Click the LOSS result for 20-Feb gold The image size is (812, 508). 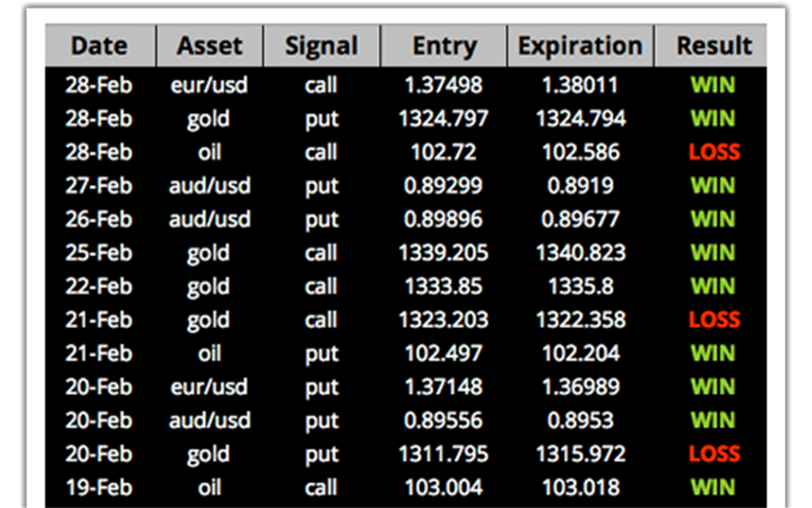click(714, 454)
